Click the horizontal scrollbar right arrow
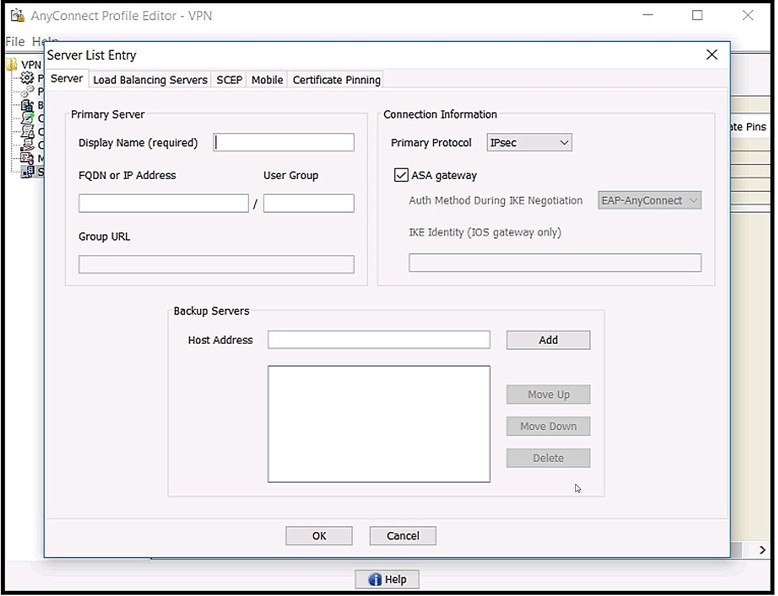778x596 pixels. (762, 550)
